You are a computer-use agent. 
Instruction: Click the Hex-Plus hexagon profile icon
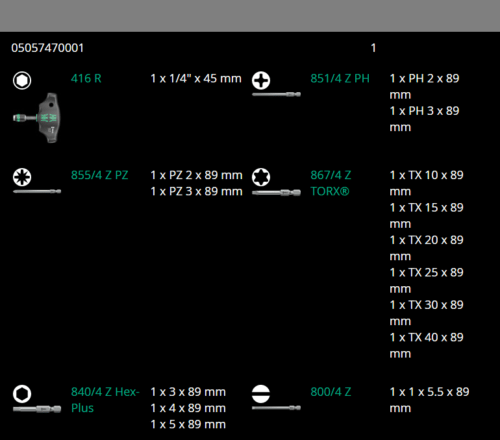click(22, 394)
